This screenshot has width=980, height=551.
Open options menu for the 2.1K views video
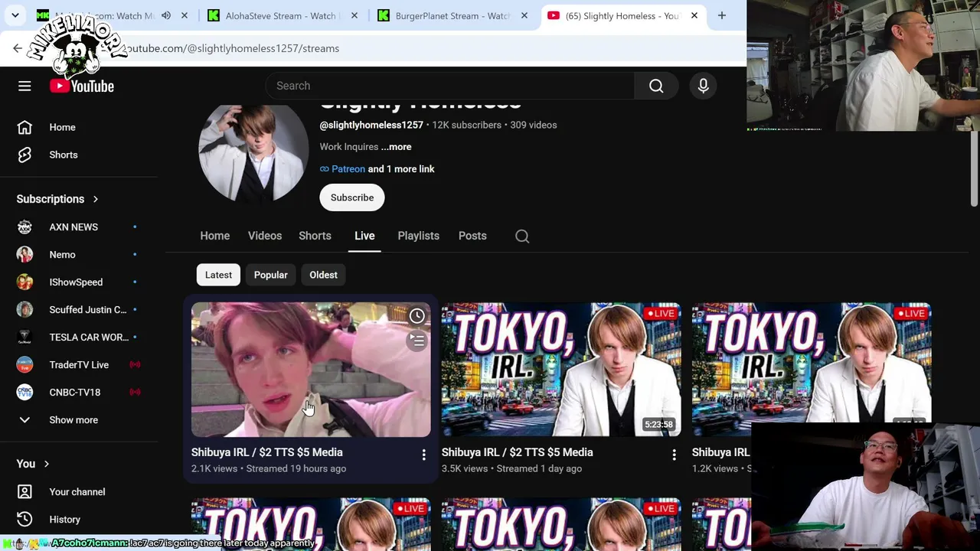[423, 455]
